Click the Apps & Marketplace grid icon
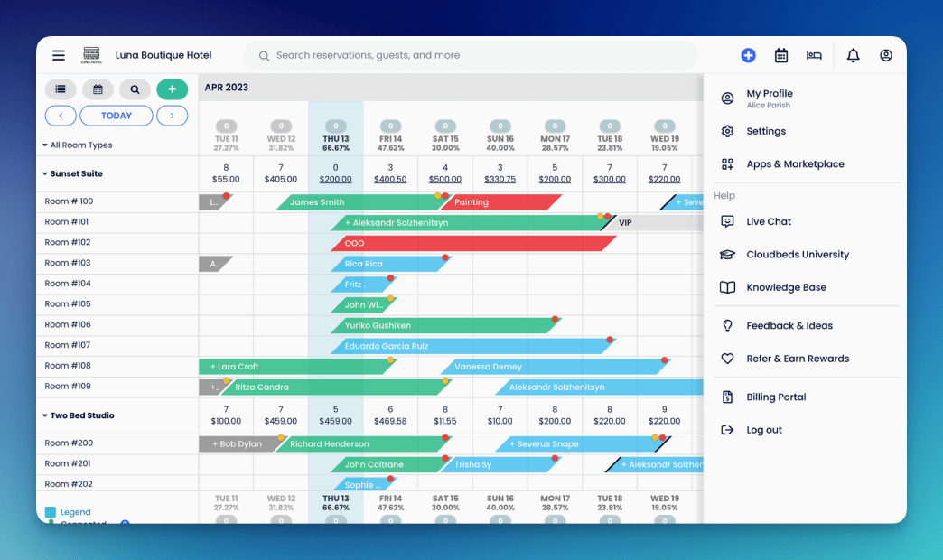 tap(727, 164)
